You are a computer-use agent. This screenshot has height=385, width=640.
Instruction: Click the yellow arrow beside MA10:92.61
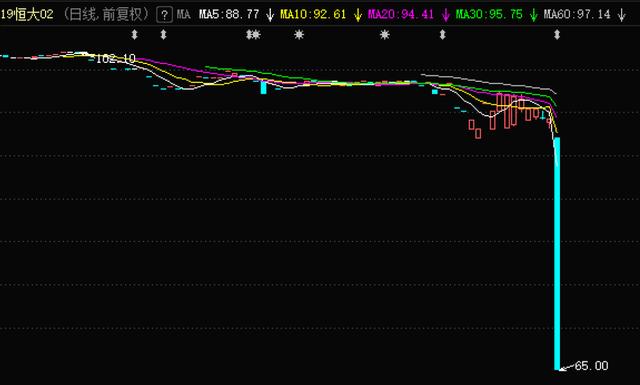coord(358,15)
